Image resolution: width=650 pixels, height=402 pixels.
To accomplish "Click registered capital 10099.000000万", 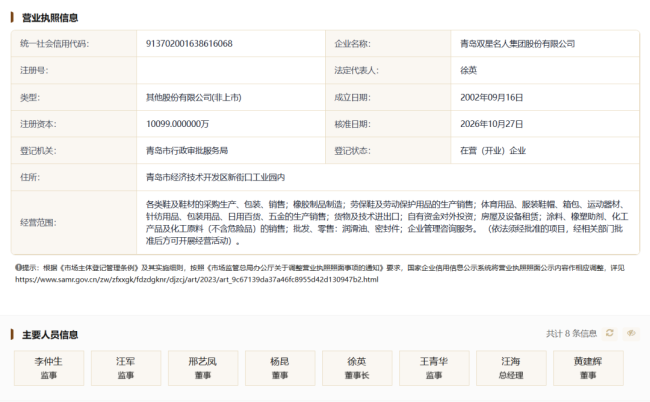I will click(x=177, y=124).
